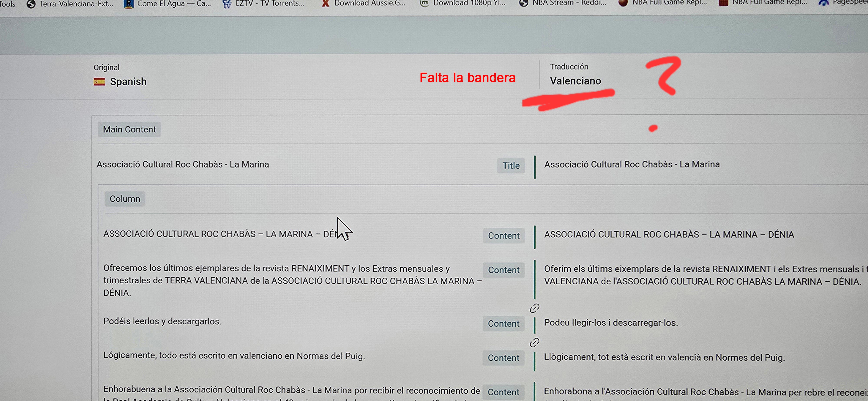Select the Column section label
This screenshot has height=401, width=868.
(125, 199)
